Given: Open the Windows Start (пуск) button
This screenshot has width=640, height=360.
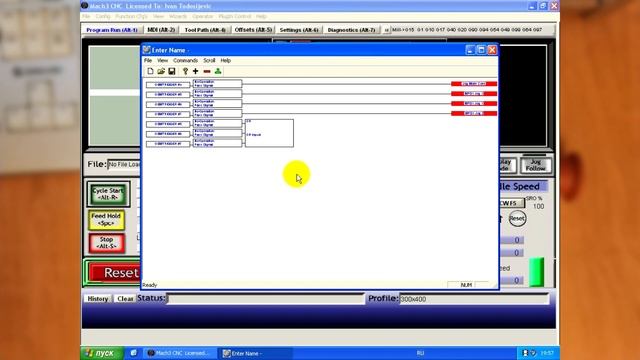Looking at the screenshot, I should (102, 353).
